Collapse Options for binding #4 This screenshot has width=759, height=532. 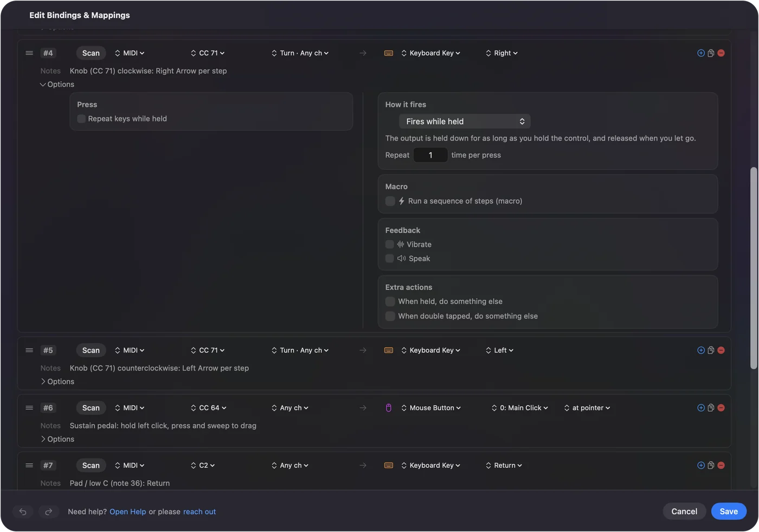pyautogui.click(x=57, y=85)
